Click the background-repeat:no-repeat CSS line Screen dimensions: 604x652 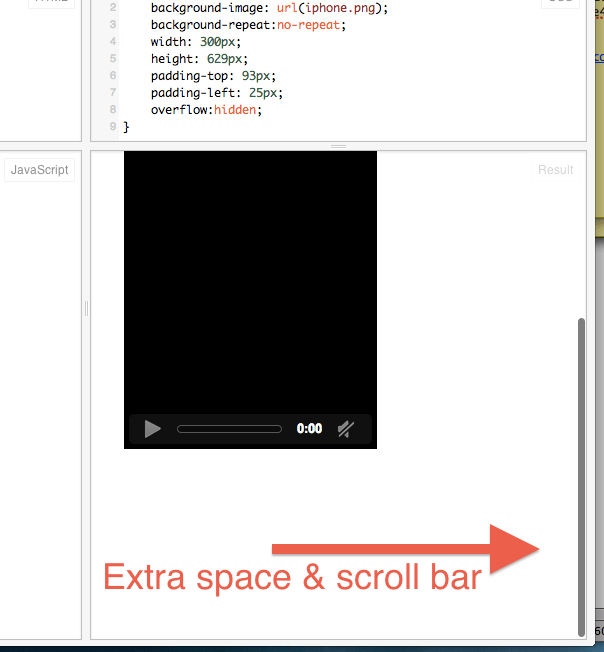[248, 25]
